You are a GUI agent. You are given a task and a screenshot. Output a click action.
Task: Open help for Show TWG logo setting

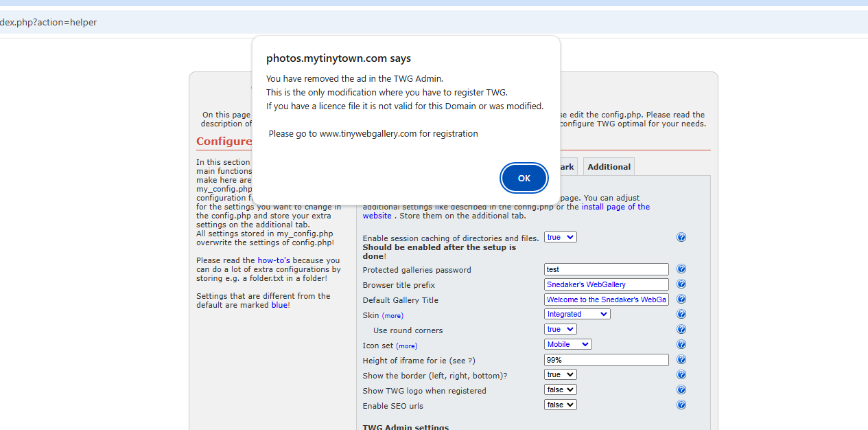[681, 390]
